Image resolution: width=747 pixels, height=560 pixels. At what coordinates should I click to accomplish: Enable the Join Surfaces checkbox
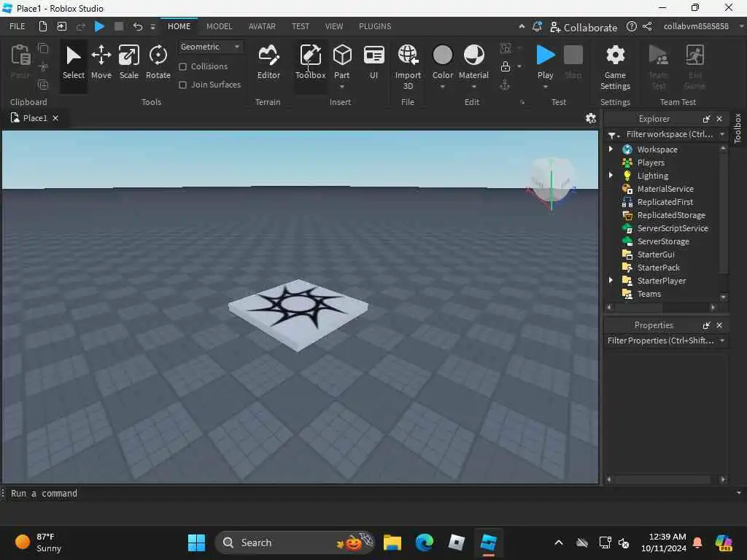point(182,85)
